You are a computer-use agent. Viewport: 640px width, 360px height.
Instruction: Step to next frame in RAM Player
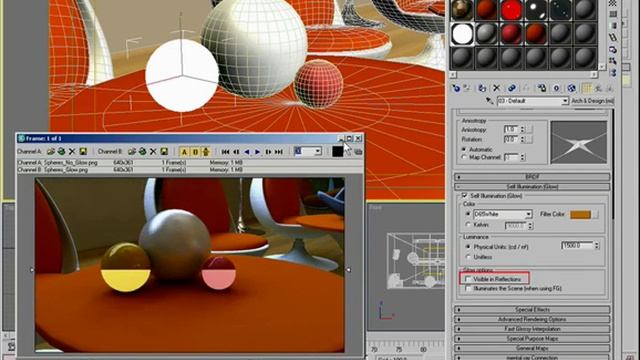coord(268,152)
